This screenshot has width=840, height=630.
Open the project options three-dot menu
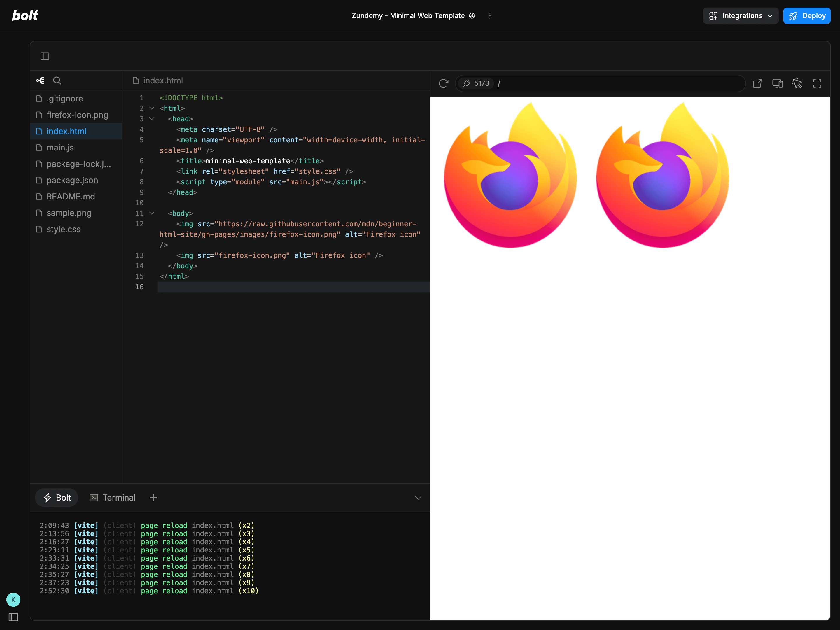click(x=490, y=15)
